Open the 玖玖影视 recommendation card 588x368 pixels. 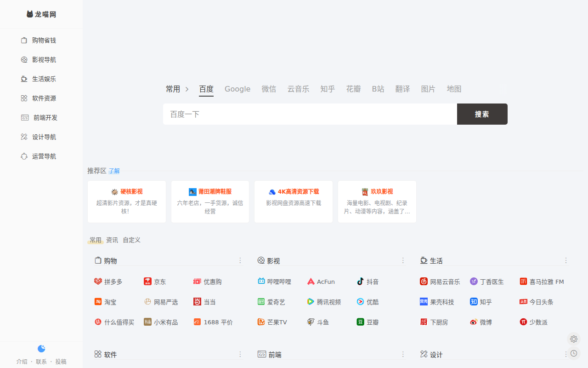[x=377, y=202]
